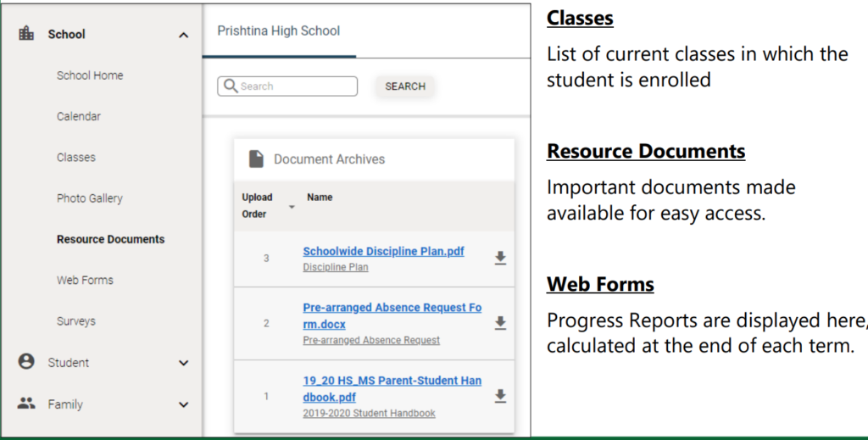Download the Pre-arranged Absence Request Form
This screenshot has width=868, height=440.
tap(500, 323)
